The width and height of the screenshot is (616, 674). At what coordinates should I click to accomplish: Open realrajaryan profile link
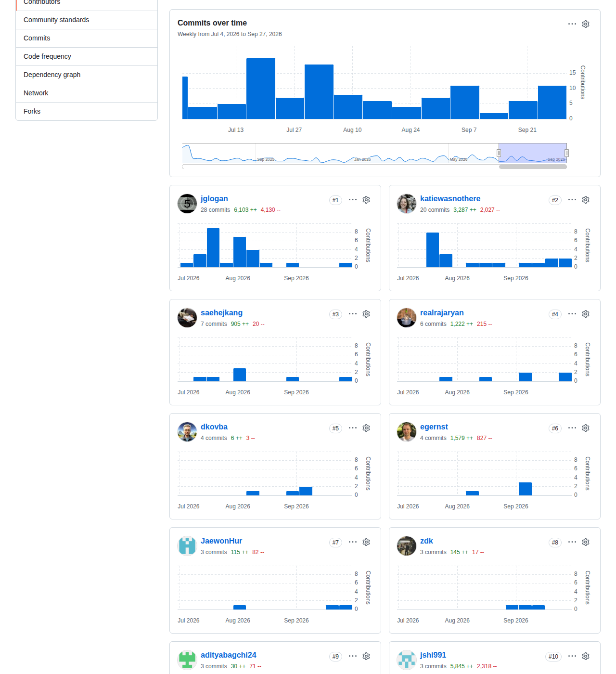click(442, 313)
